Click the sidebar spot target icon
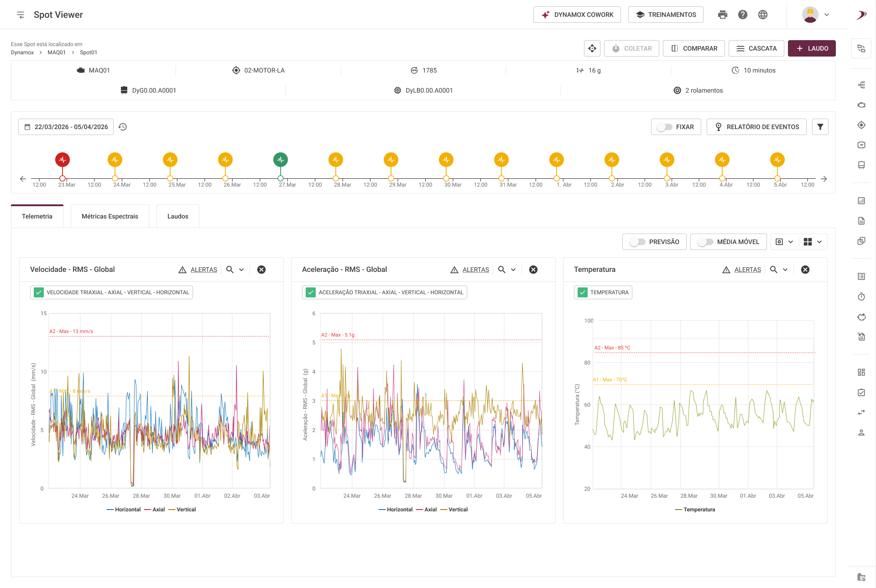Image resolution: width=876 pixels, height=588 pixels. pos(861,125)
